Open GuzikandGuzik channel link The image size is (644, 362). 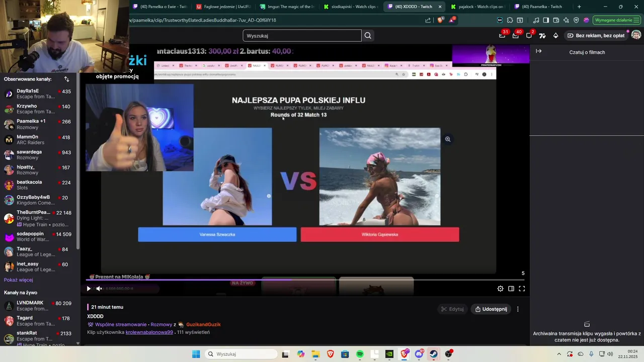tap(203, 325)
